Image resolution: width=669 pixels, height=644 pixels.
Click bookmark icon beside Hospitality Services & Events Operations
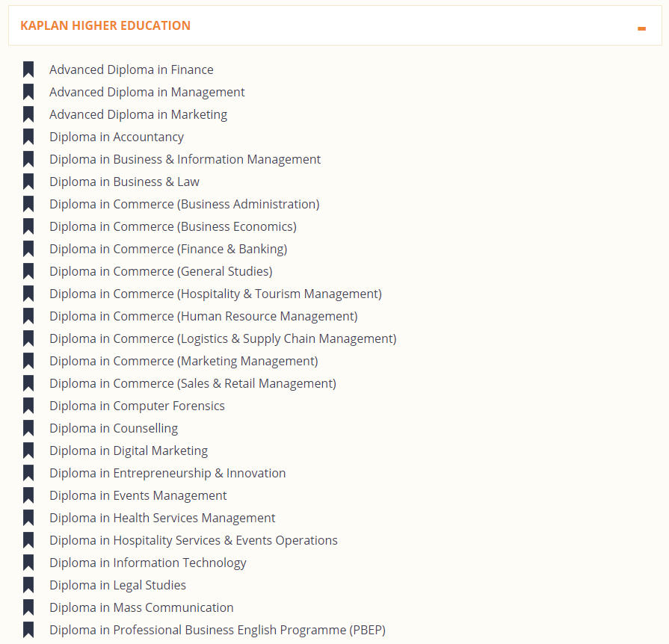(x=28, y=540)
